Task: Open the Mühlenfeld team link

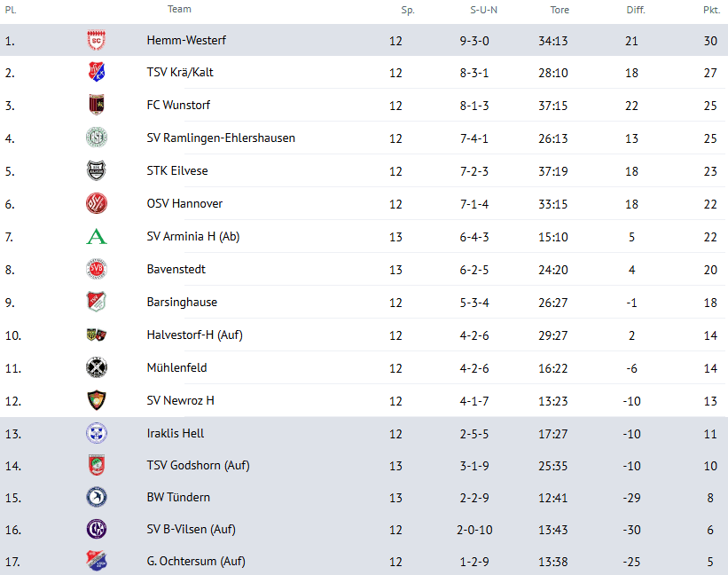Action: tap(176, 367)
